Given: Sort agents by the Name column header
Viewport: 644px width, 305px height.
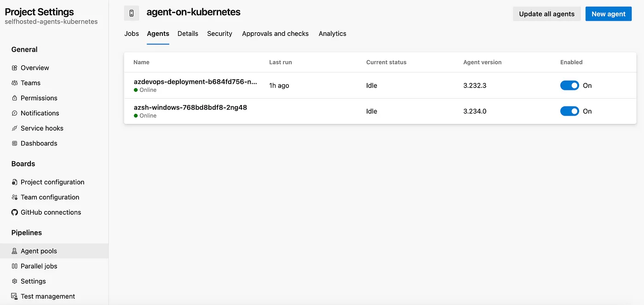Looking at the screenshot, I should (141, 62).
